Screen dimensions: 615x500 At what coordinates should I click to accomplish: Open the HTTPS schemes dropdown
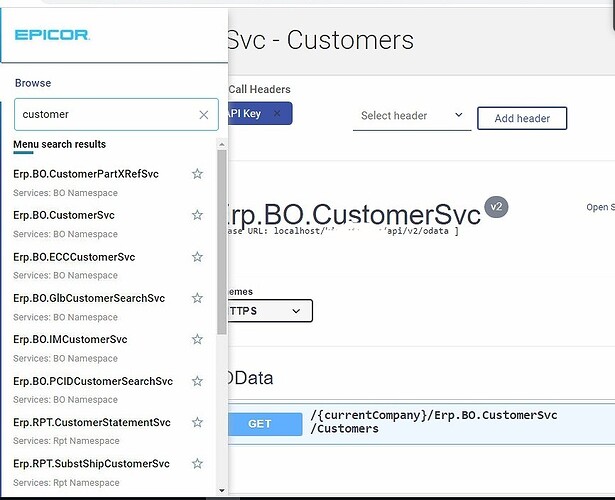pos(270,311)
